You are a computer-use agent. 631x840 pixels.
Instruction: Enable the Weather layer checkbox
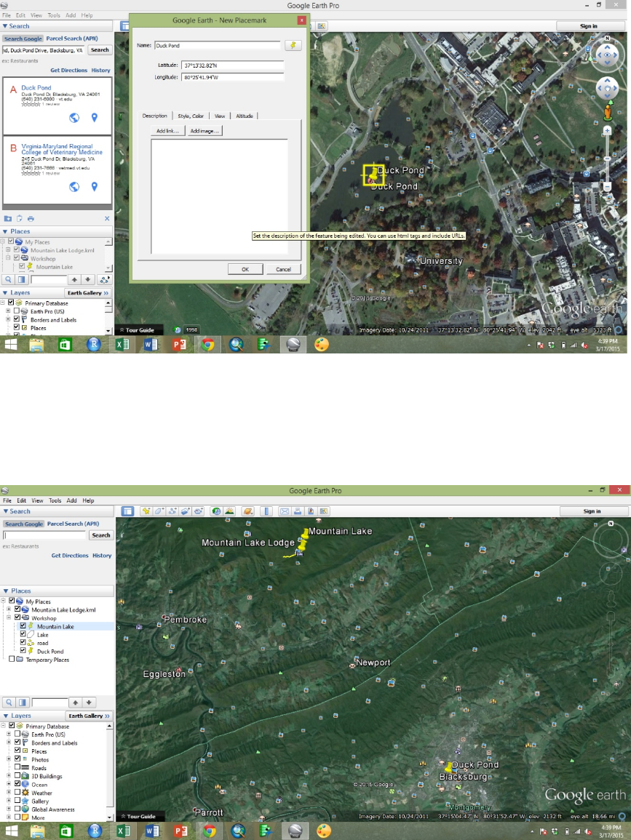[x=17, y=792]
